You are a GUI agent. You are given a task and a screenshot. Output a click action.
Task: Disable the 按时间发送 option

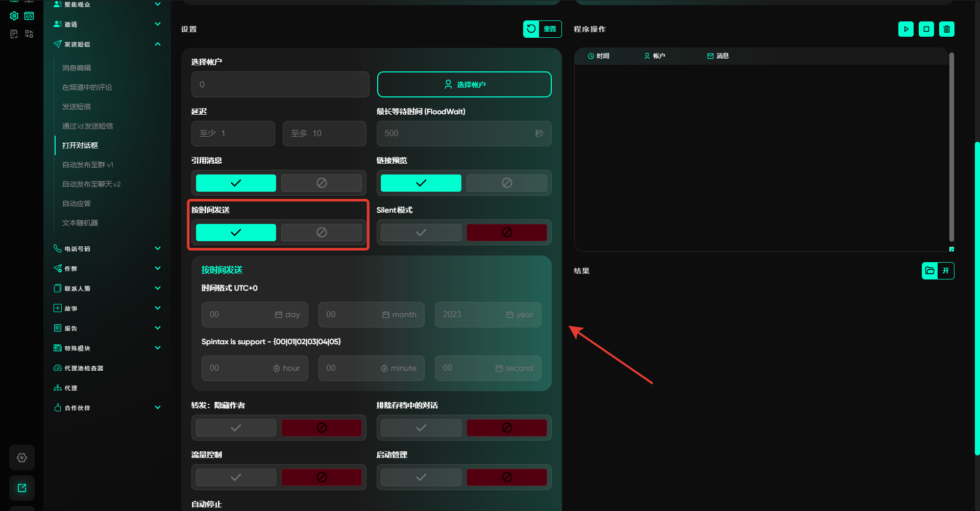[x=321, y=233]
